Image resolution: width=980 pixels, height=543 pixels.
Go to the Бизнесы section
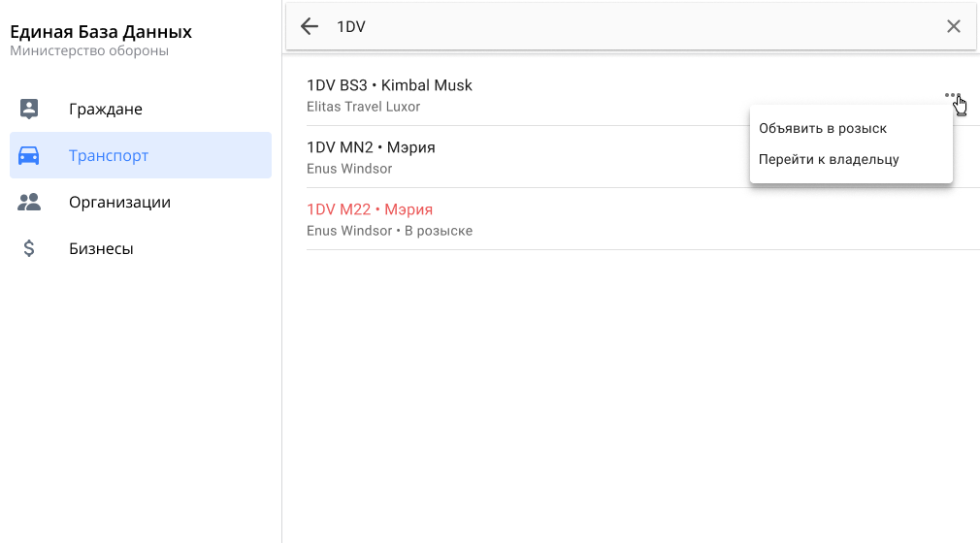point(101,248)
